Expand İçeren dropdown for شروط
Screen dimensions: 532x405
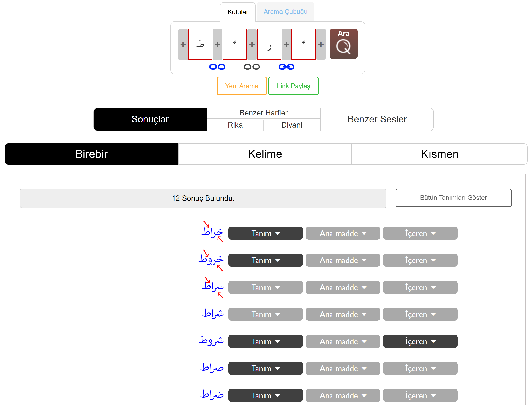[x=420, y=341]
